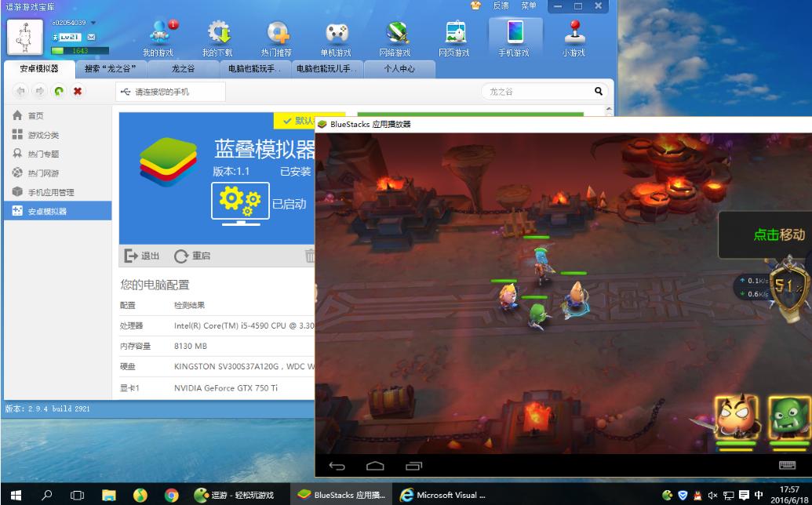Click the trash delete icon
Screen dimensions: 812x505
coord(310,256)
